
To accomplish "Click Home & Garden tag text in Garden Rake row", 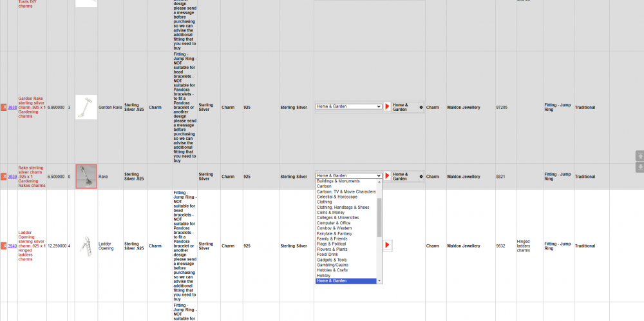I will coord(401,107).
